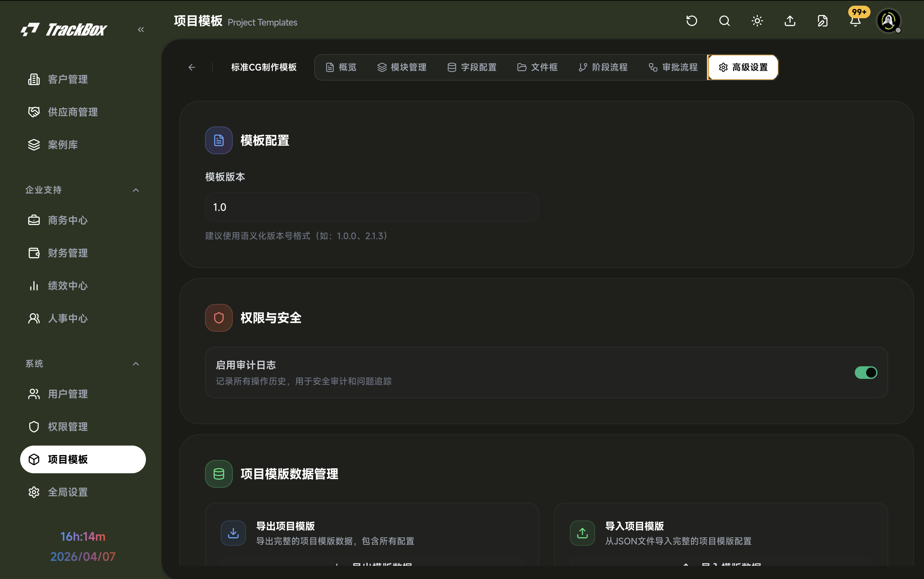This screenshot has width=924, height=579.
Task: Click the 模板配置 document icon
Action: 219,140
